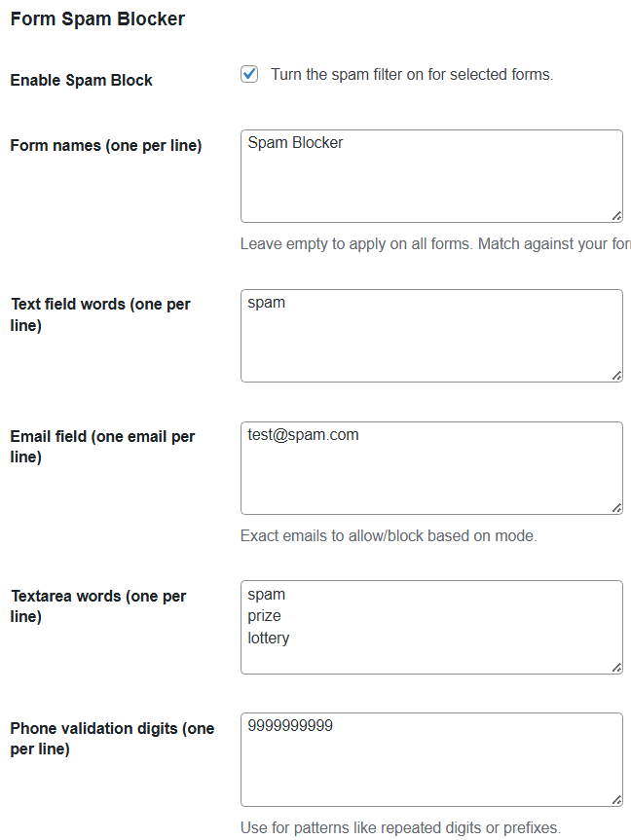Screen dimensions: 631x840
Task: Click into the Text field words box
Action: [x=430, y=341]
